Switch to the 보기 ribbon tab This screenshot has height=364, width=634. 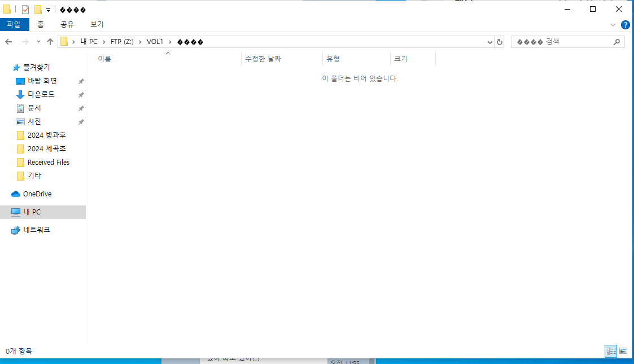(97, 25)
